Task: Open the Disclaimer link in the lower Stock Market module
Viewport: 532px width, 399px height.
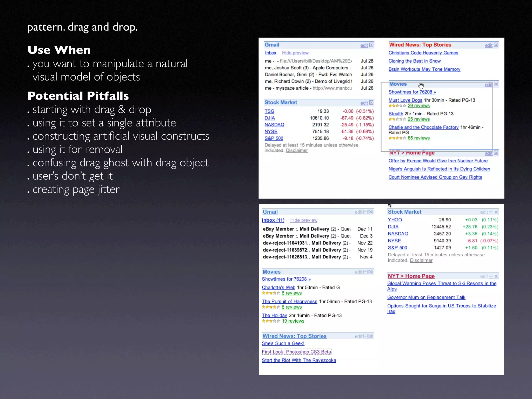Action: click(421, 260)
